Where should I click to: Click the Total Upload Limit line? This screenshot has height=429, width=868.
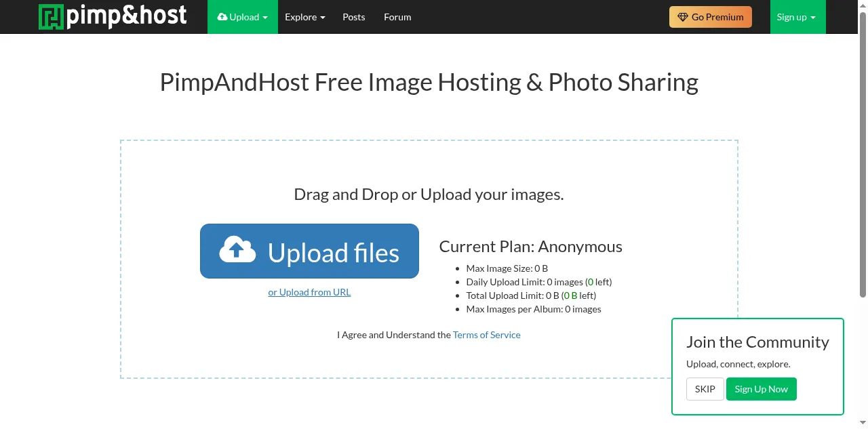click(x=532, y=295)
